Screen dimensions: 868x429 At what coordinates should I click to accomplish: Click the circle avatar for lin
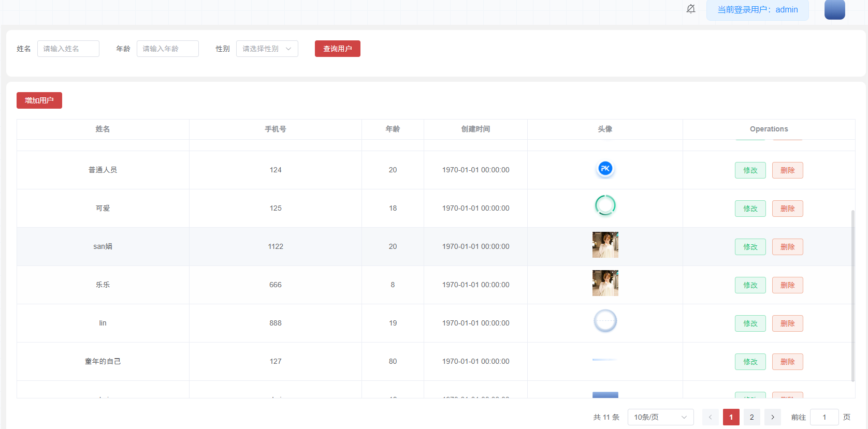pos(605,321)
